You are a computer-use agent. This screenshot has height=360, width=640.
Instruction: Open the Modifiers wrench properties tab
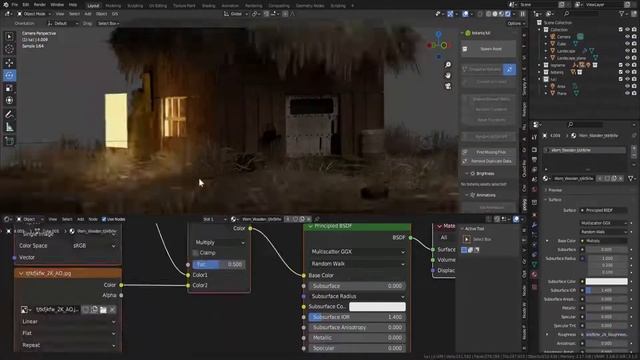(534, 225)
